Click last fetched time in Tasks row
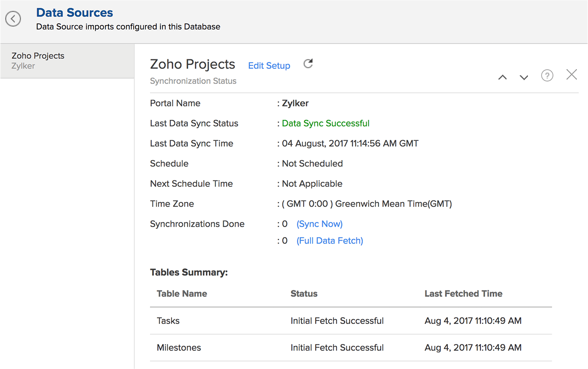This screenshot has height=369, width=588. click(473, 321)
